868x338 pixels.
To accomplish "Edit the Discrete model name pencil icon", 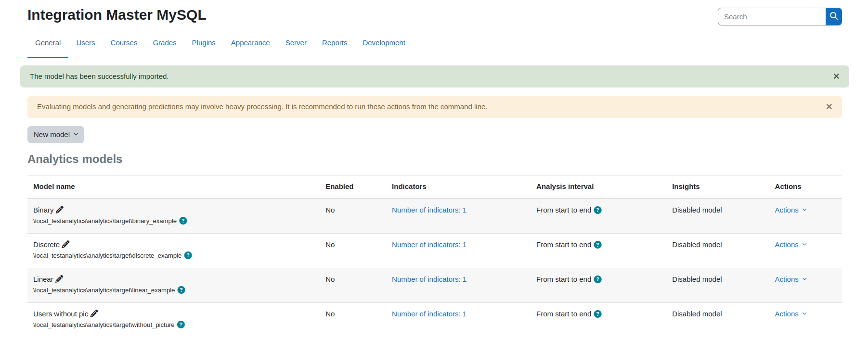I will [66, 244].
